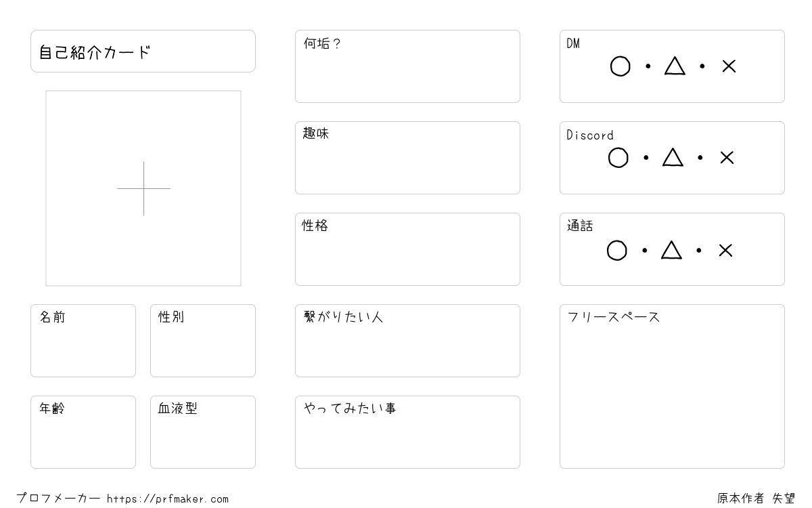Click into the 繋がりたい人 box
Screen dimensions: 812x508
(x=407, y=341)
